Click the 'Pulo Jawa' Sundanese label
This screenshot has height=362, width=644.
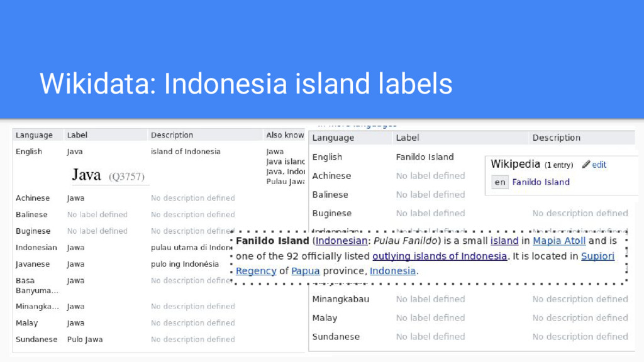[x=85, y=339]
